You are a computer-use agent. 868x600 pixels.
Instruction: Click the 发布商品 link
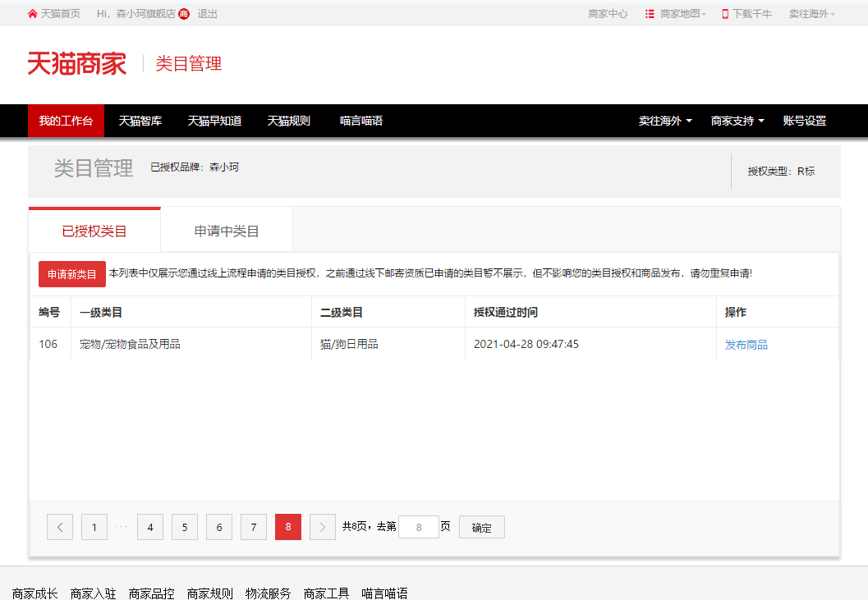[x=746, y=345]
